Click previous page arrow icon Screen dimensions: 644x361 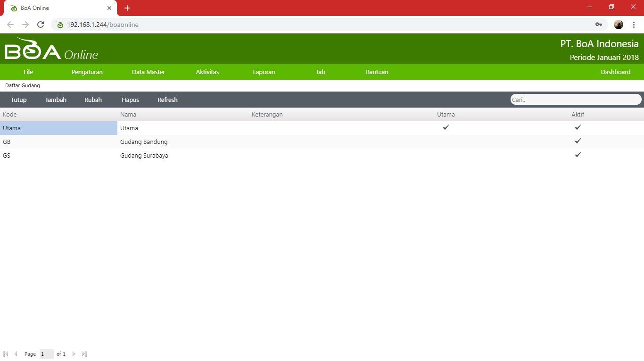[16, 354]
